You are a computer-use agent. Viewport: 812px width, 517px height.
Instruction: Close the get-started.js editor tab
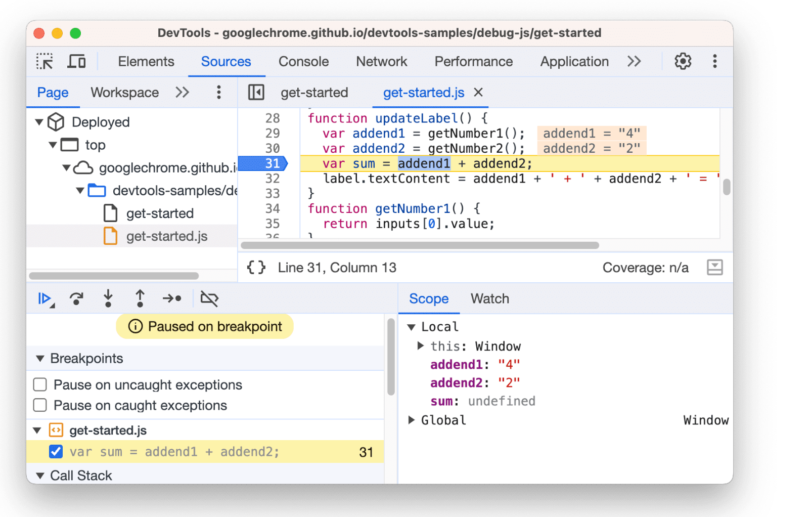point(478,92)
